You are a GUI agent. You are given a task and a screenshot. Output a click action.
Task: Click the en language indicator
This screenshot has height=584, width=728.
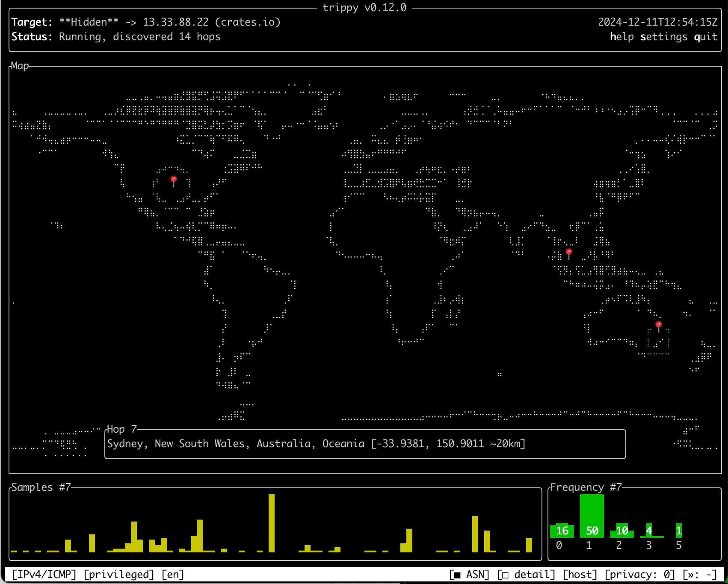click(x=174, y=574)
